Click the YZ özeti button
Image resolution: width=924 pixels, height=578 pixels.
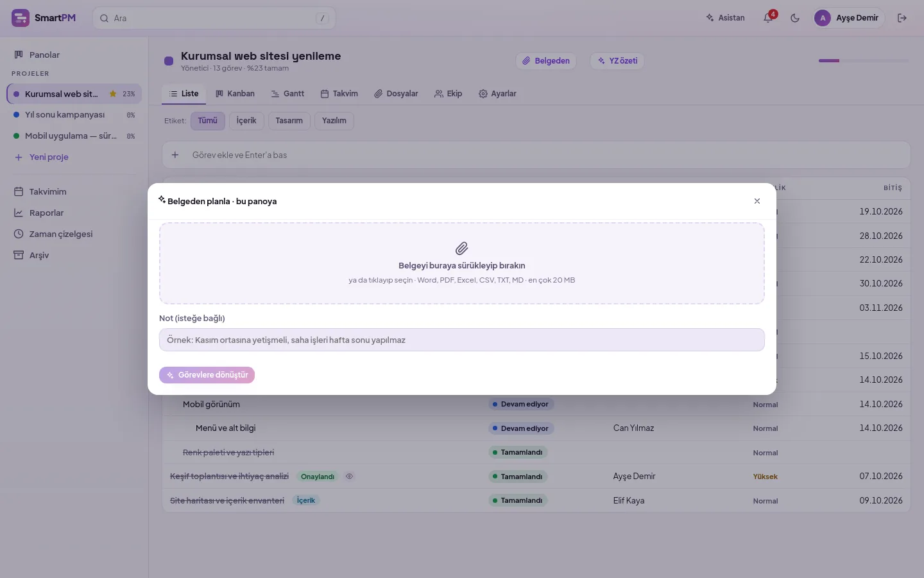coord(617,61)
